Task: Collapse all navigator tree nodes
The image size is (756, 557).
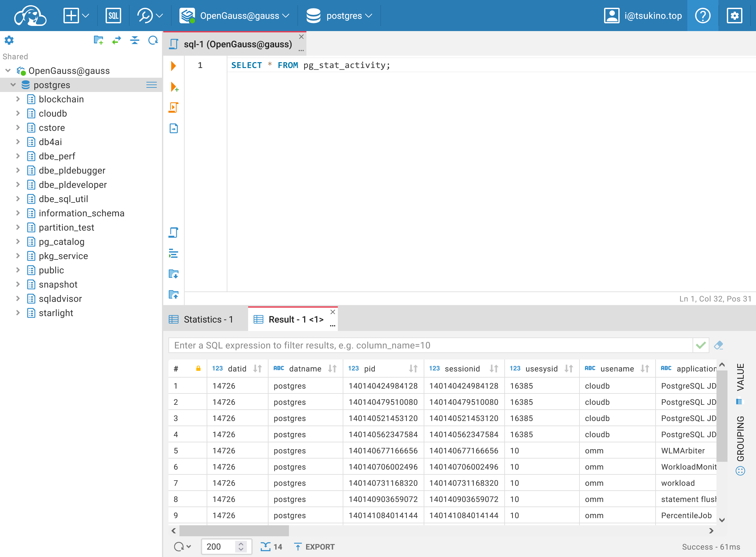Action: coord(134,41)
